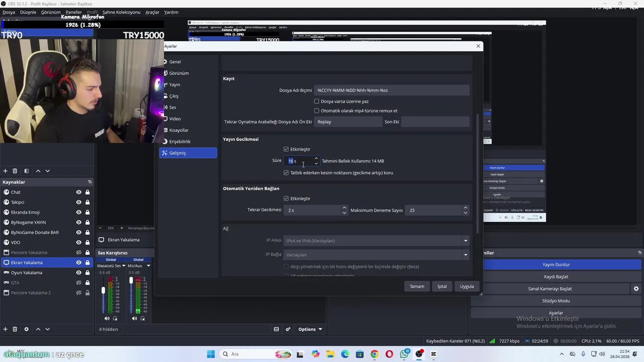Decrease Maksimum Deneme Sayısı with down arrow
Viewport: 644px width, 362px height.
[465, 213]
